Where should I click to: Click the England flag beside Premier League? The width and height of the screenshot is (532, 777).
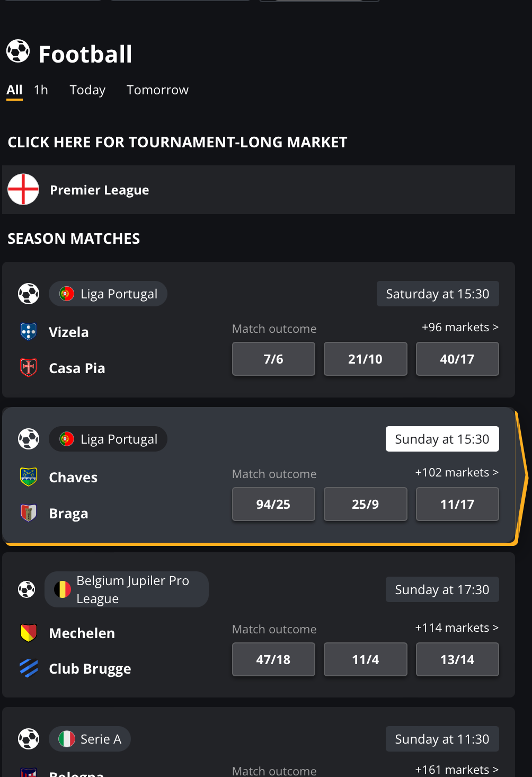[23, 189]
